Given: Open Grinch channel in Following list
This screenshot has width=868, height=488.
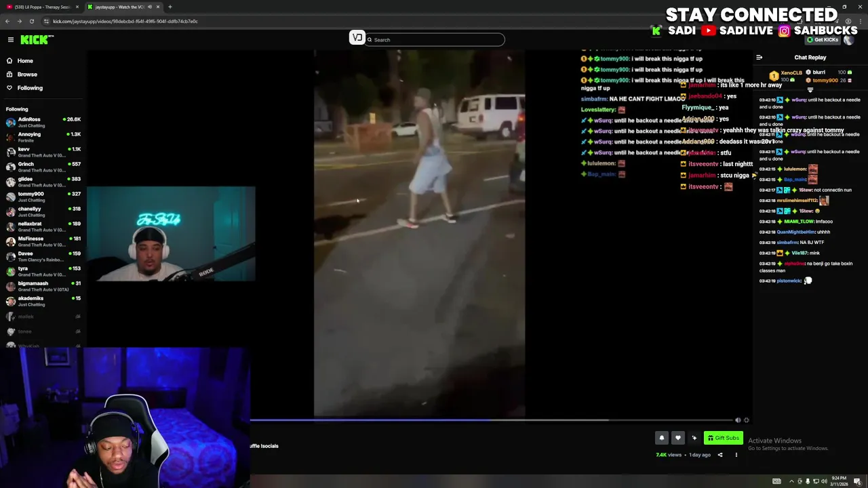Looking at the screenshot, I should 42,167.
